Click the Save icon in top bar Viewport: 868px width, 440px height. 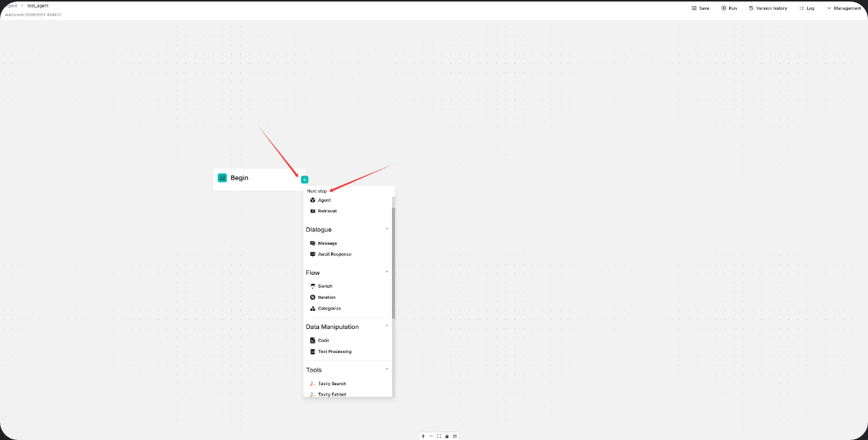tap(695, 8)
